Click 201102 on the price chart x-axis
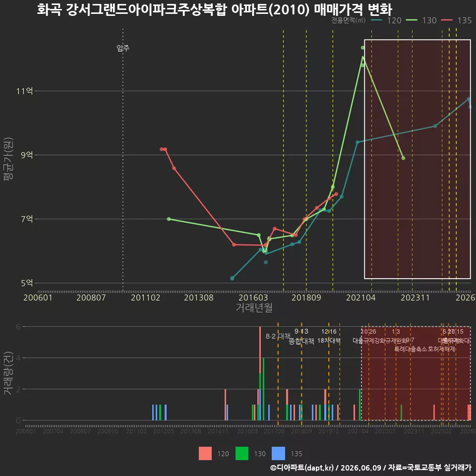This screenshot has height=476, width=476. pos(145,297)
